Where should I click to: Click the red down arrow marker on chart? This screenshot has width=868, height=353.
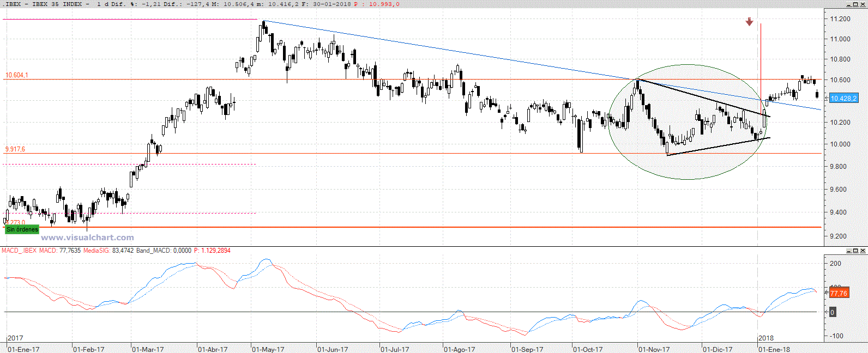point(750,22)
